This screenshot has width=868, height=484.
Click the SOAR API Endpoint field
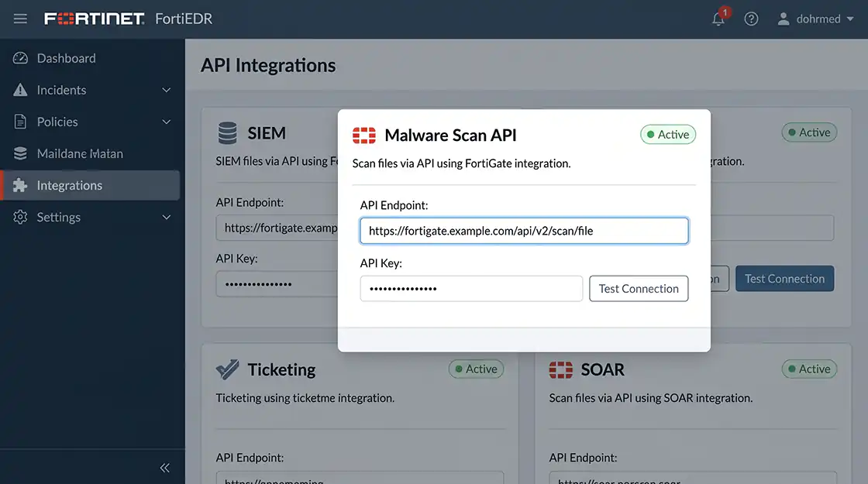point(693,478)
